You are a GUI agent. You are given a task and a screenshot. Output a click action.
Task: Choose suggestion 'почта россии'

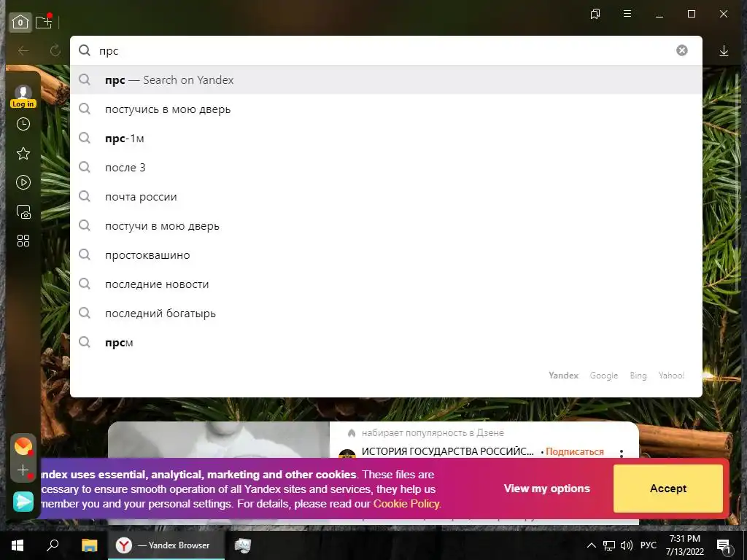386,197
